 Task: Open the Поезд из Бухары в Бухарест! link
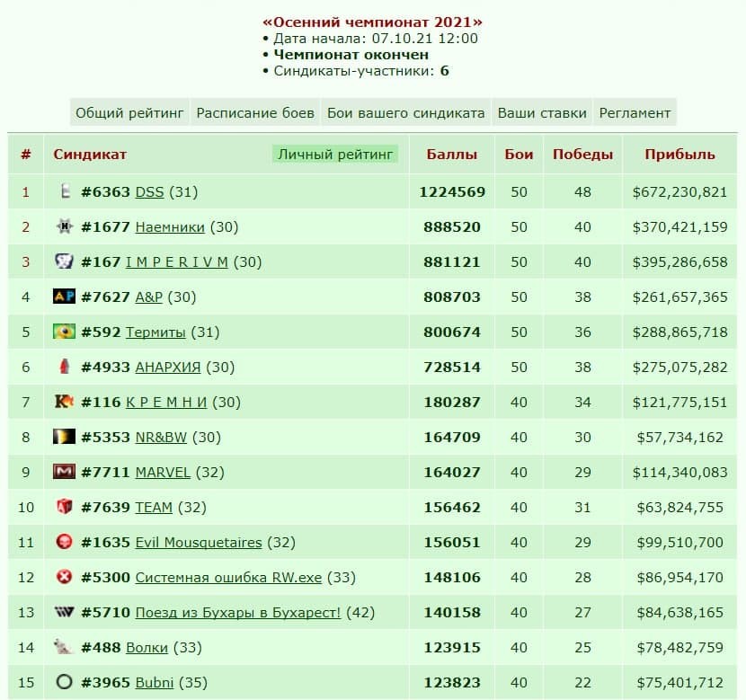tap(238, 613)
